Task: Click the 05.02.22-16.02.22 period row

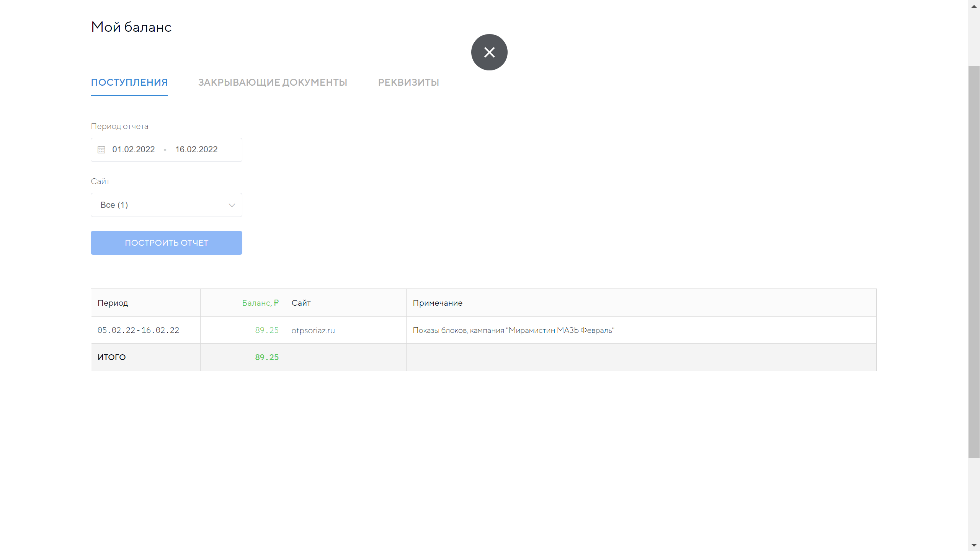Action: [138, 330]
